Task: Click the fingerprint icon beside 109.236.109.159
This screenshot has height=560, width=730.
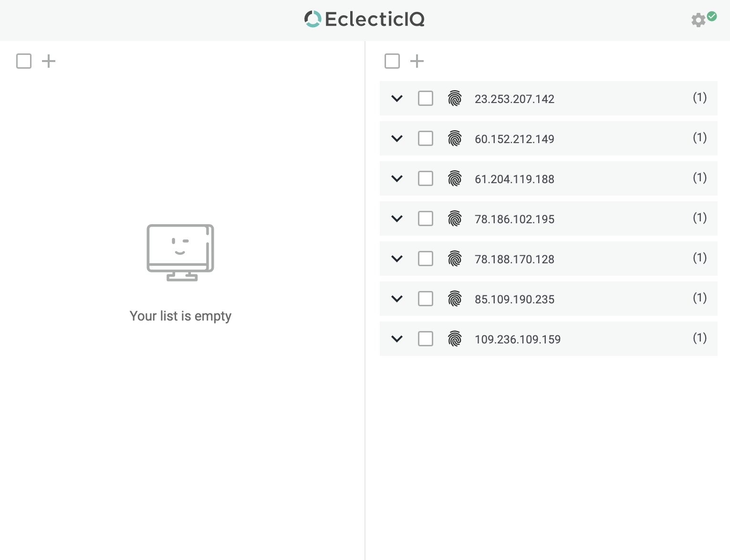Action: [x=455, y=339]
